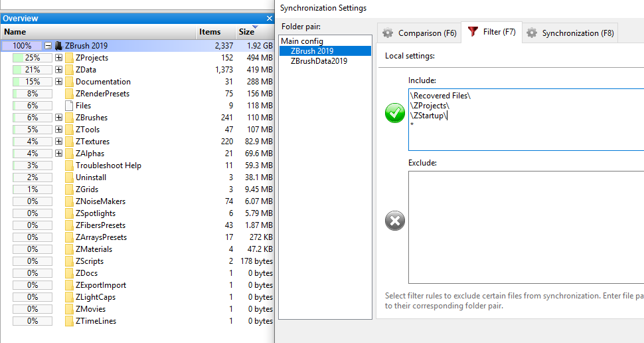Click the 494 MB size value
Image resolution: width=644 pixels, height=343 pixels.
[260, 58]
